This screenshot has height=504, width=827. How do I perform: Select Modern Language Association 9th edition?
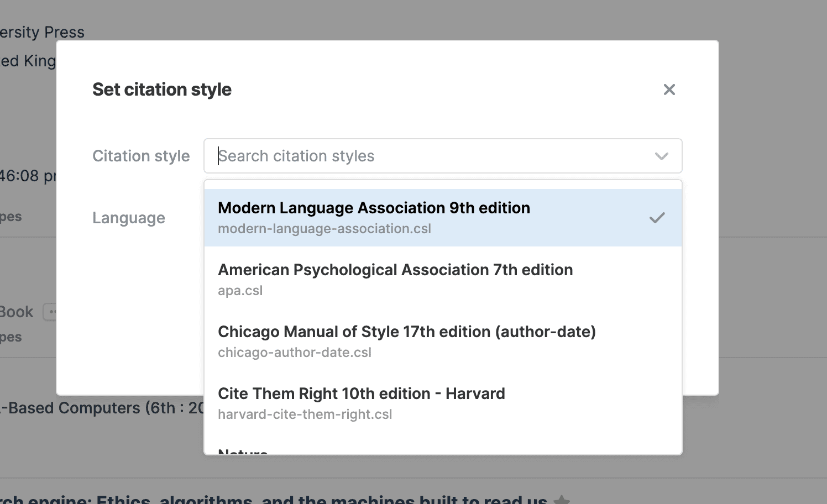click(374, 208)
